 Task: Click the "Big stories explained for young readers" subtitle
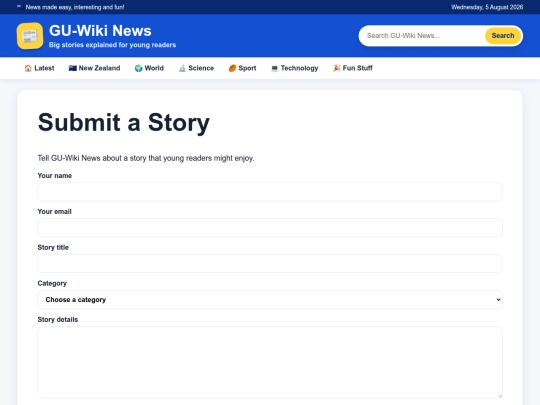coord(112,45)
